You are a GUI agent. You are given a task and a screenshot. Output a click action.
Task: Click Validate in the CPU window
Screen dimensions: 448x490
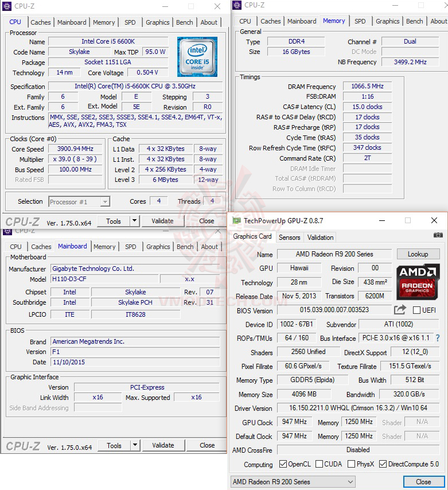(x=162, y=221)
